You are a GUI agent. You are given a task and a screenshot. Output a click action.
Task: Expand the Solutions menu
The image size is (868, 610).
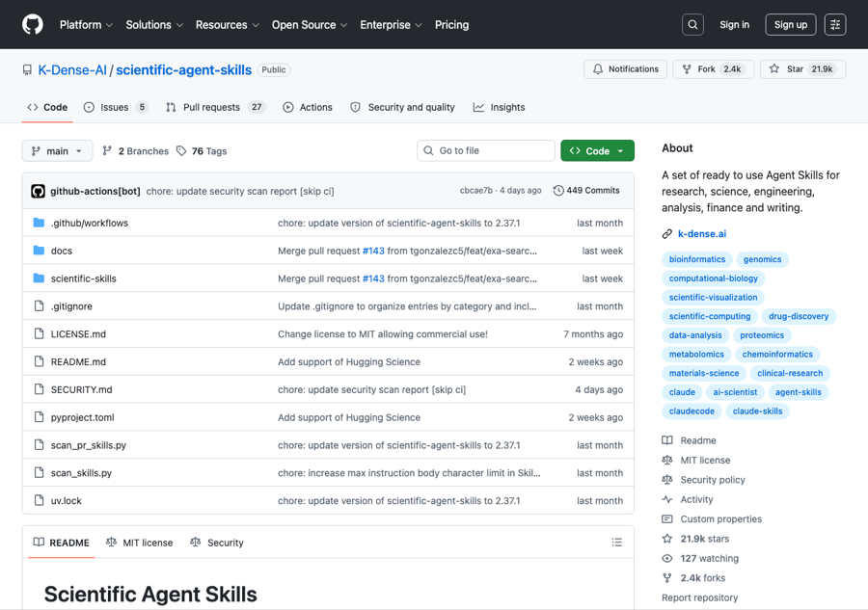point(154,25)
